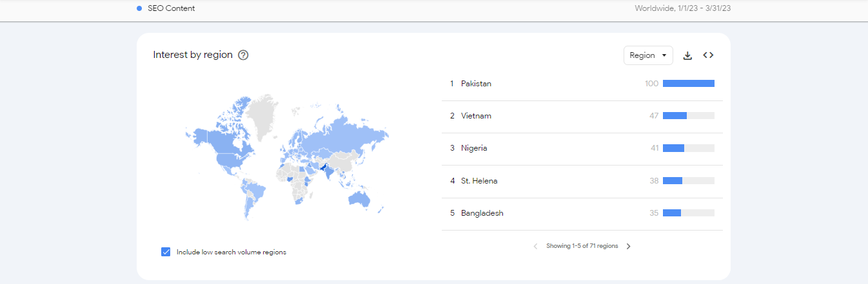
Task: Open the Region dropdown
Action: [648, 55]
